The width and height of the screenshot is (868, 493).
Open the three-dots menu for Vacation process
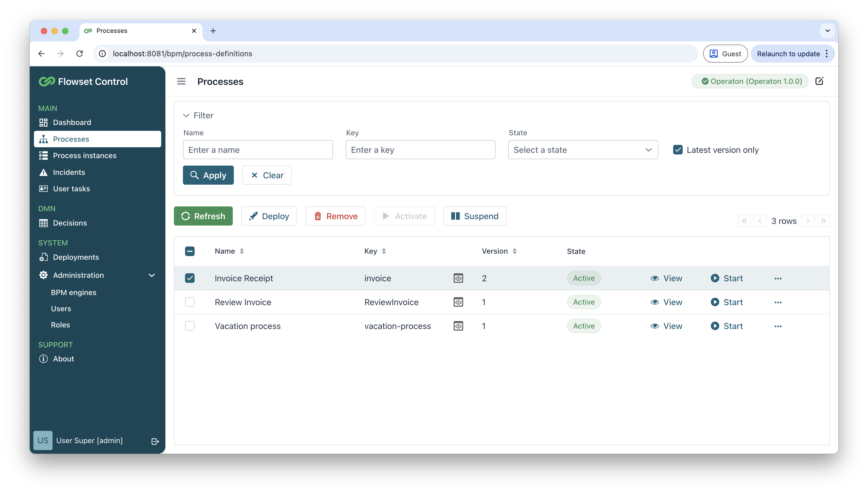[778, 326]
